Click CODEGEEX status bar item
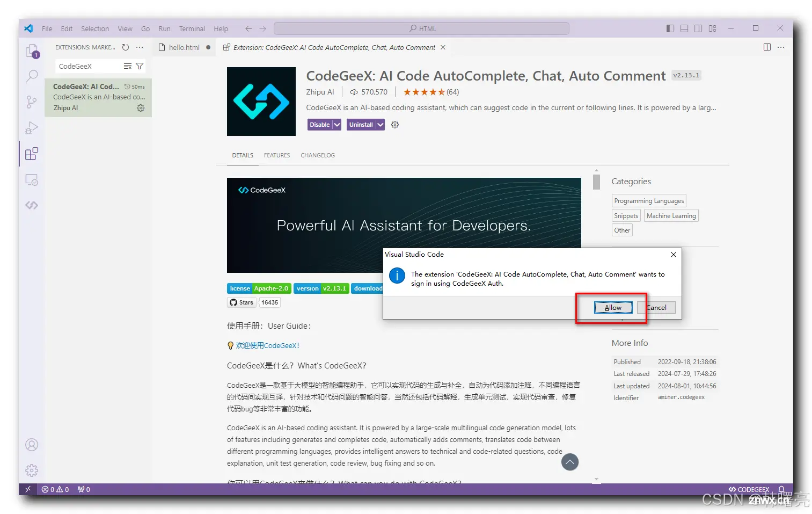The image size is (812, 514). [x=749, y=489]
